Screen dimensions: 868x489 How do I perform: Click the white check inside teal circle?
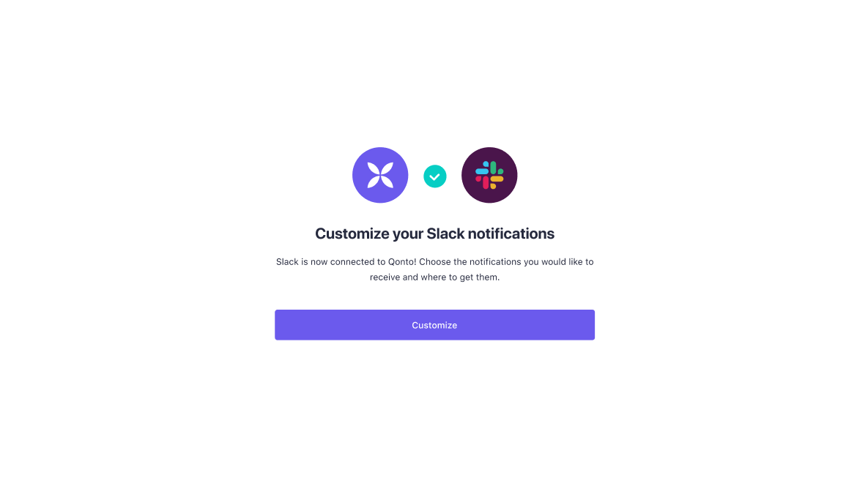pyautogui.click(x=435, y=177)
